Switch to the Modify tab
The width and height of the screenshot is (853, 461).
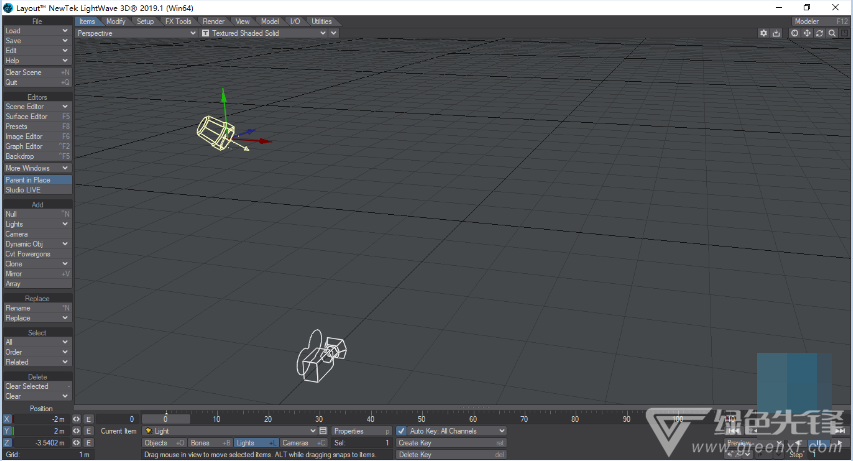tap(115, 21)
